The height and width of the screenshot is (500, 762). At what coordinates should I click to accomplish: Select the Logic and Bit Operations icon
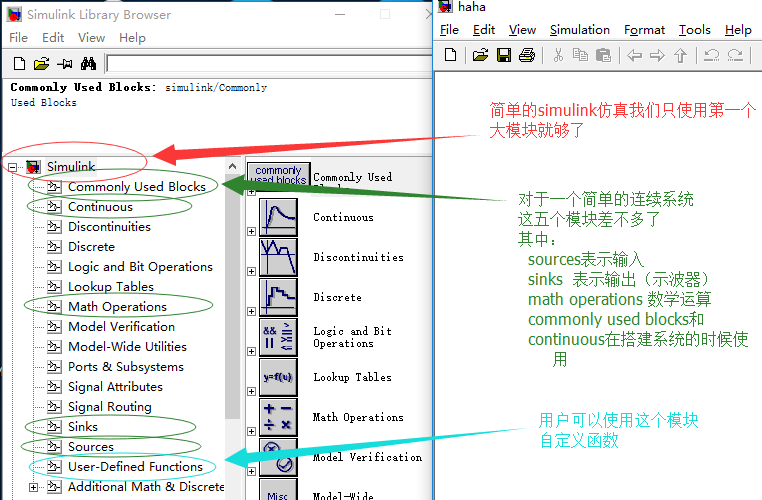(278, 337)
